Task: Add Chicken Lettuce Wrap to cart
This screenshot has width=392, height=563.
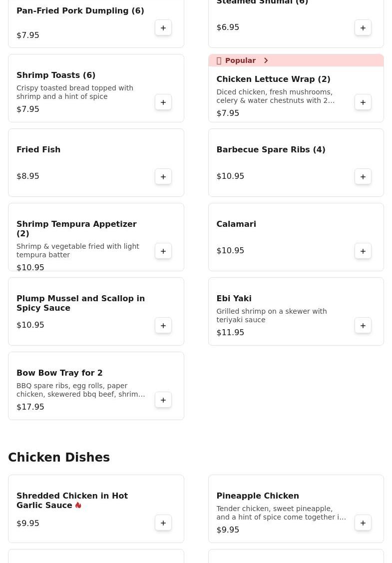Action: coord(363,102)
